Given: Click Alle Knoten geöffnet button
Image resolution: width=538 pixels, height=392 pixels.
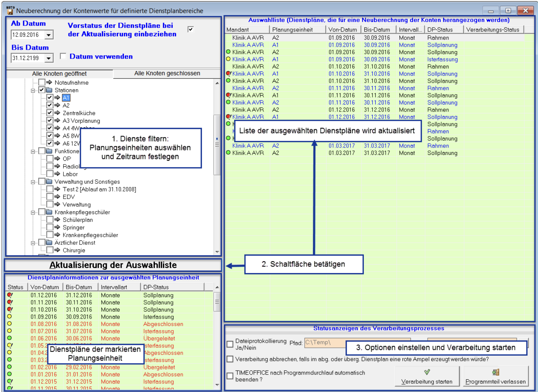Looking at the screenshot, I should 59,73.
